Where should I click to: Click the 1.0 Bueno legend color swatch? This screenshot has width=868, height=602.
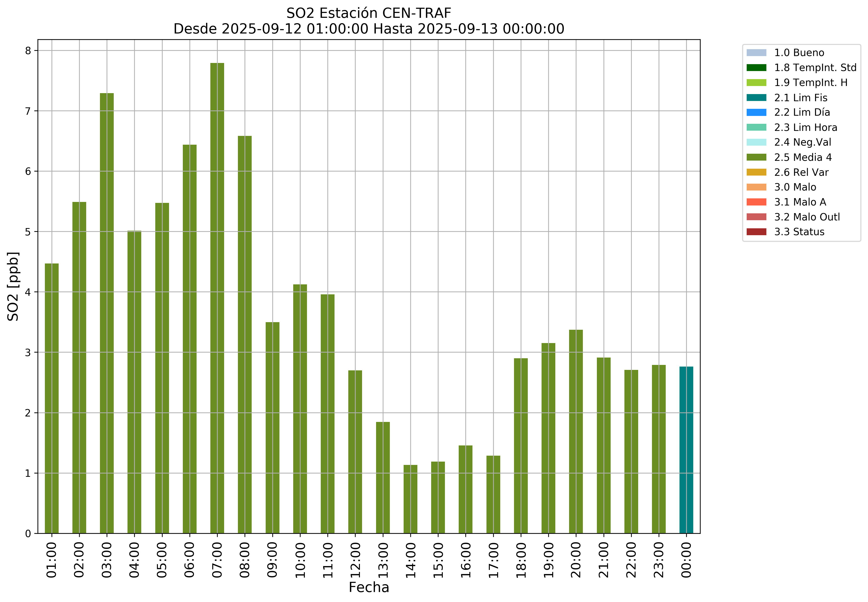point(756,53)
